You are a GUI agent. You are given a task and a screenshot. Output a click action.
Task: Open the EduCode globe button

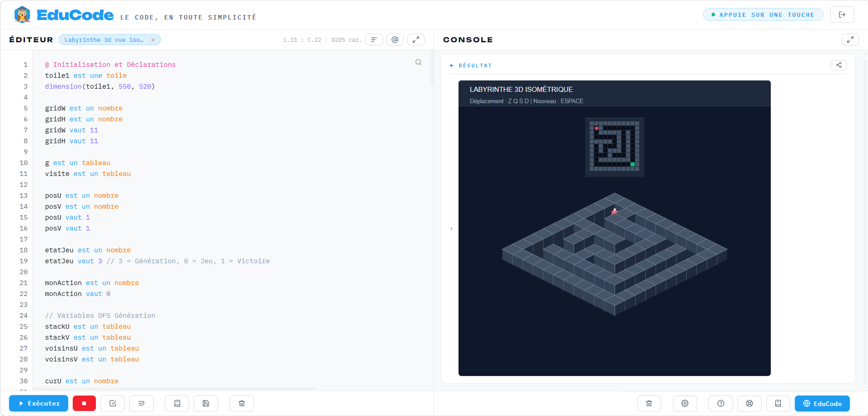pos(822,403)
